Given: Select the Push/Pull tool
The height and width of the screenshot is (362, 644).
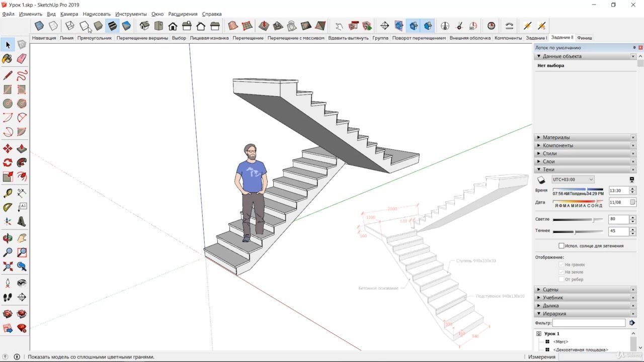Looking at the screenshot, I should (x=22, y=149).
